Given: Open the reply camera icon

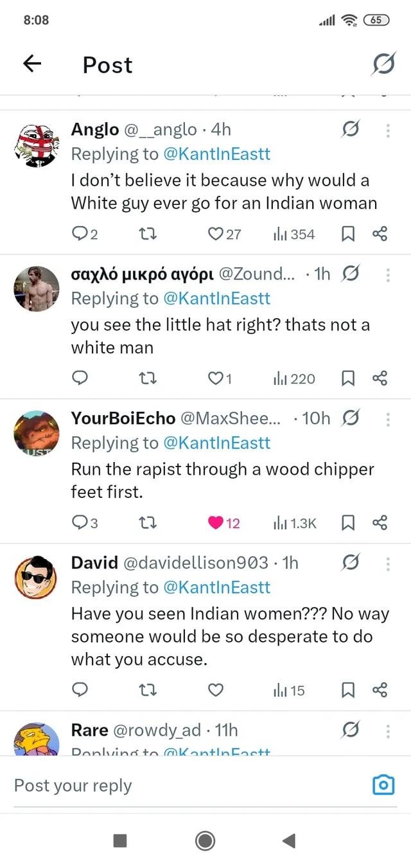Looking at the screenshot, I should point(383,785).
